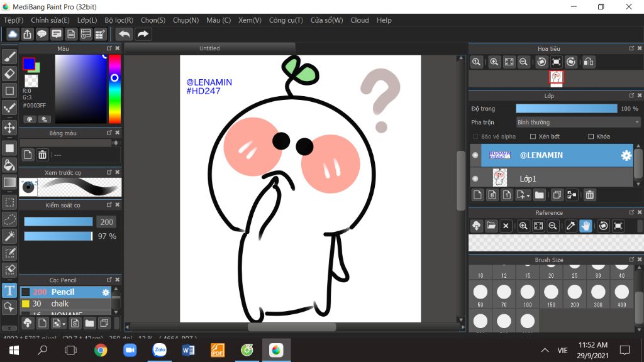This screenshot has width=644, height=362.
Task: Open Zalo from the taskbar
Action: 159,350
